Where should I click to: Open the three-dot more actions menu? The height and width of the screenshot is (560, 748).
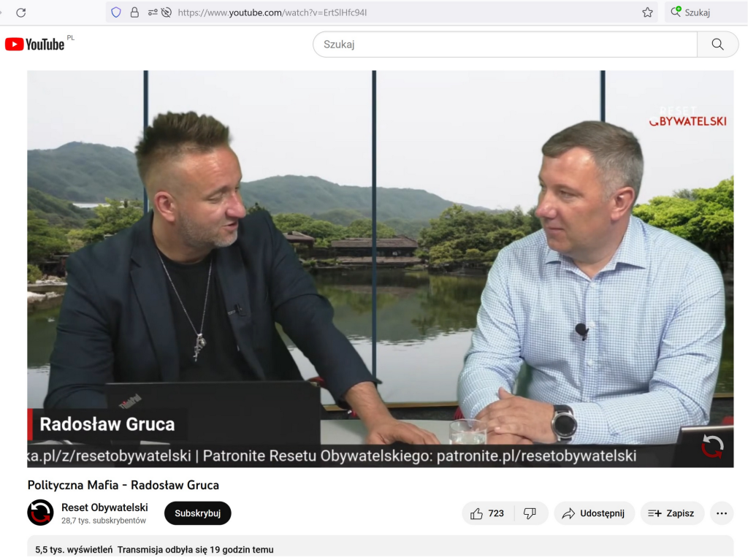click(x=722, y=513)
